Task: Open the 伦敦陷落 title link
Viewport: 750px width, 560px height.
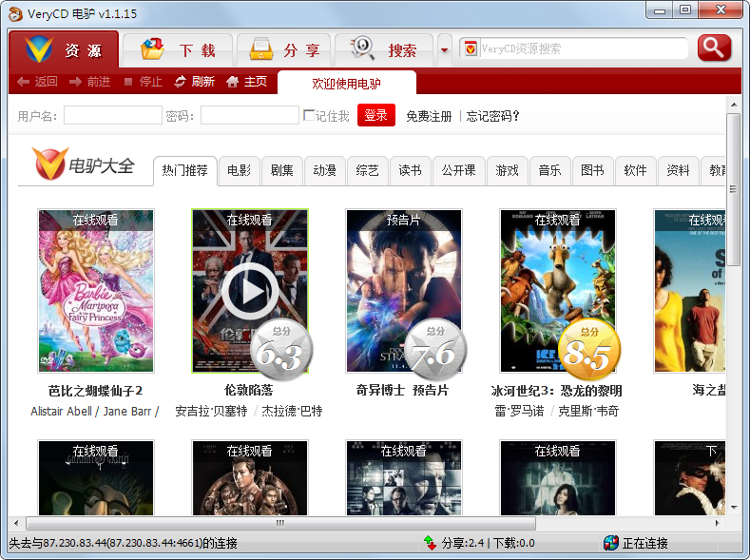Action: (249, 390)
